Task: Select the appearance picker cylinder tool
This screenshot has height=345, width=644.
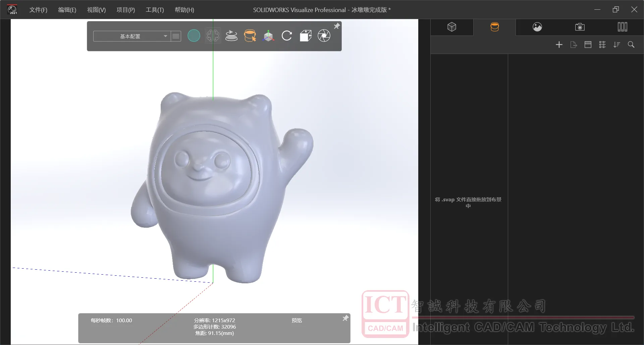Action: coord(250,36)
